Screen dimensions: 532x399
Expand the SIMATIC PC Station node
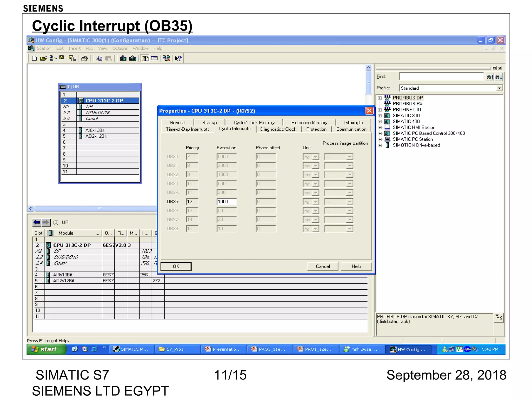[x=380, y=139]
